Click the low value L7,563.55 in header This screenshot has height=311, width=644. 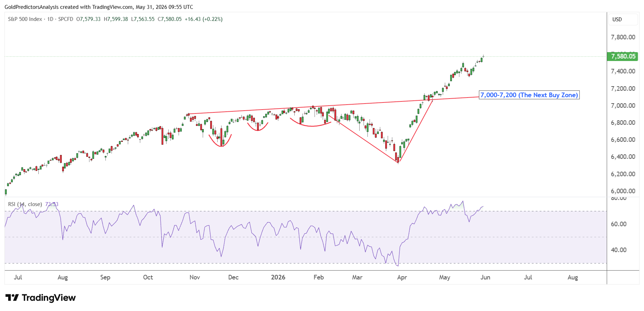[x=143, y=19]
